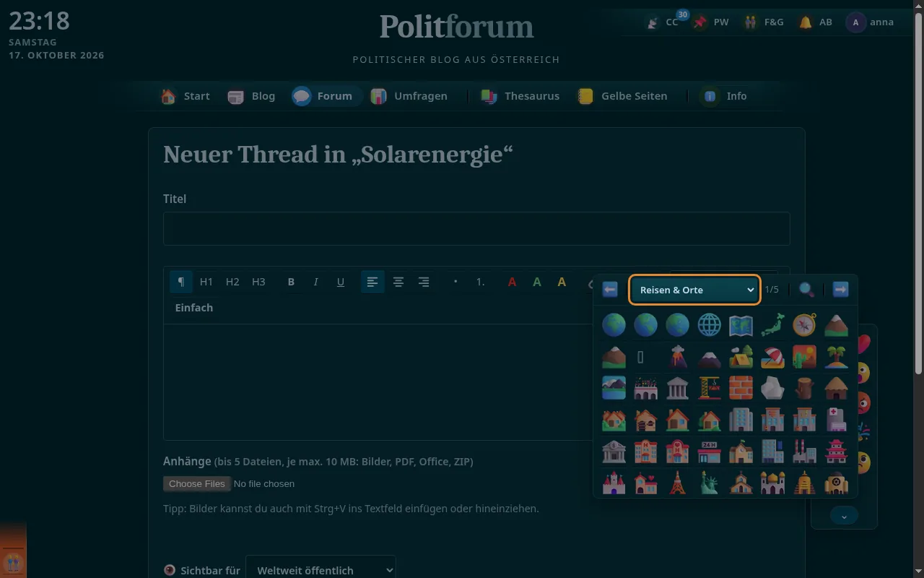Toggle underline text formatting
Viewport: 924px width, 578px height.
point(341,282)
